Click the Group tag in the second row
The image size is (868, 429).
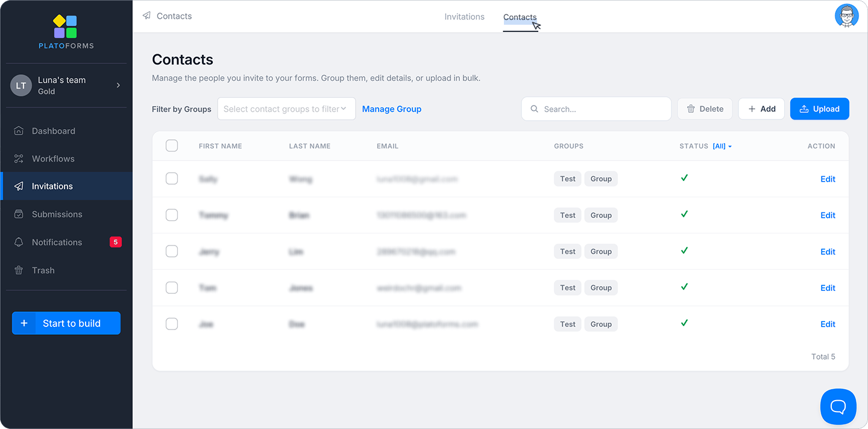[601, 215]
